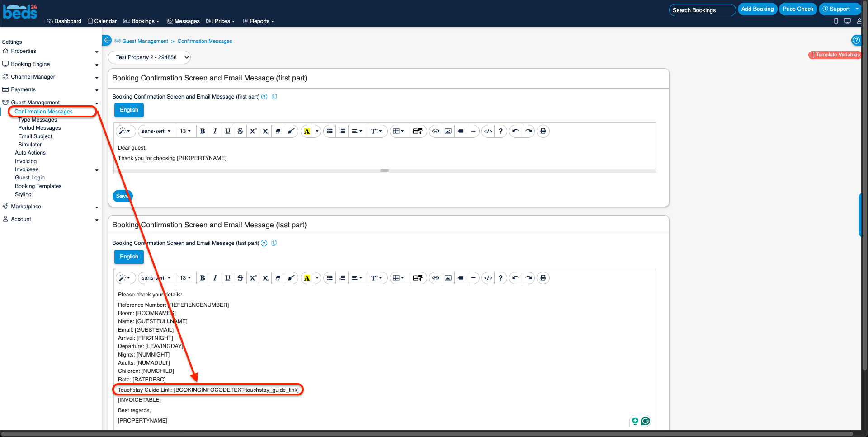Viewport: 868px width, 437px height.
Task: Open the Dashboard menu item
Action: tap(64, 21)
